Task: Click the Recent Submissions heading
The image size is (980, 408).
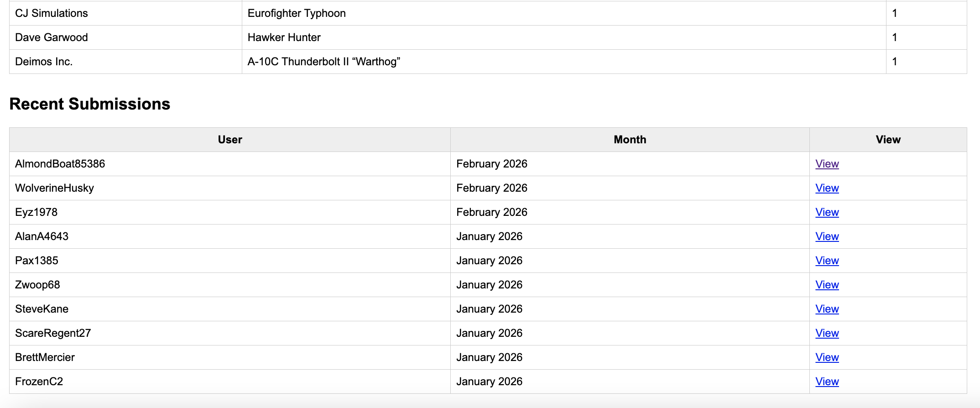Action: point(90,104)
